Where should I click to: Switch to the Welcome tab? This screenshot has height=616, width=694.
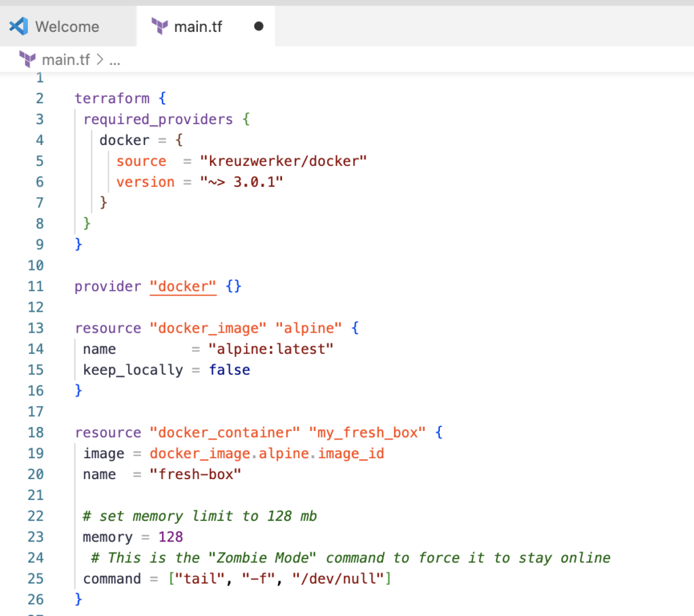point(66,26)
